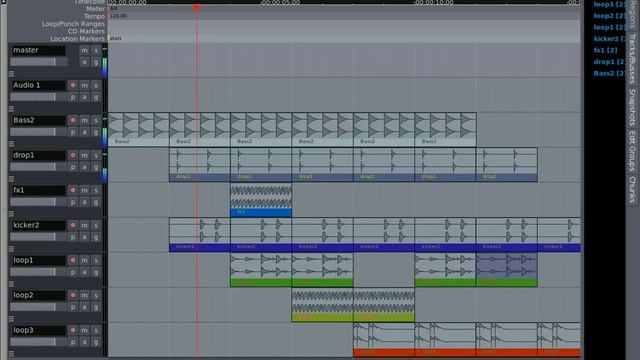Screen dimensions: 640x360
Task: Click the master track name field
Action: point(38,50)
